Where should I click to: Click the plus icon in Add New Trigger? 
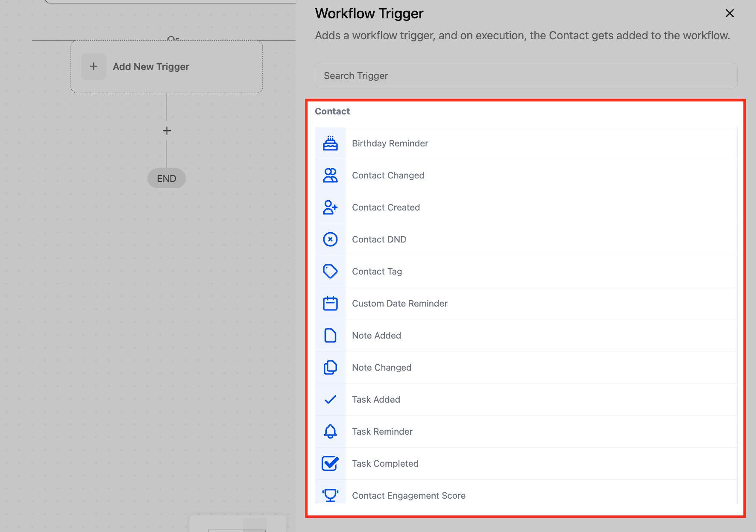[x=94, y=67]
